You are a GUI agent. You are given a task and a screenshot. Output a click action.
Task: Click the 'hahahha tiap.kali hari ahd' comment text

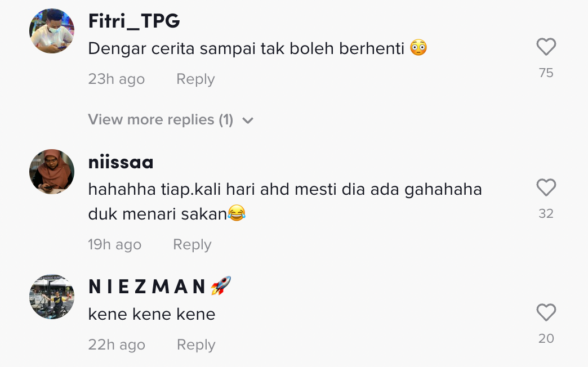tap(285, 202)
